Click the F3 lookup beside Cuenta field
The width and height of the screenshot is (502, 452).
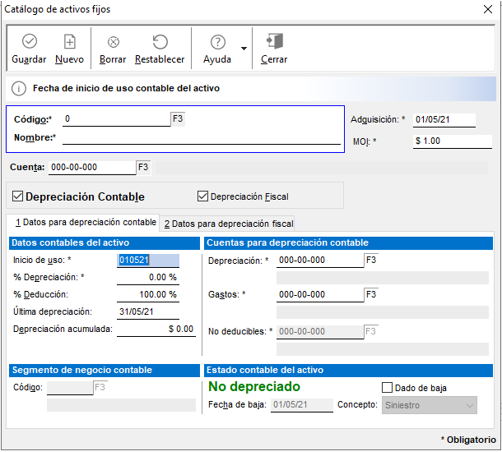pos(143,167)
